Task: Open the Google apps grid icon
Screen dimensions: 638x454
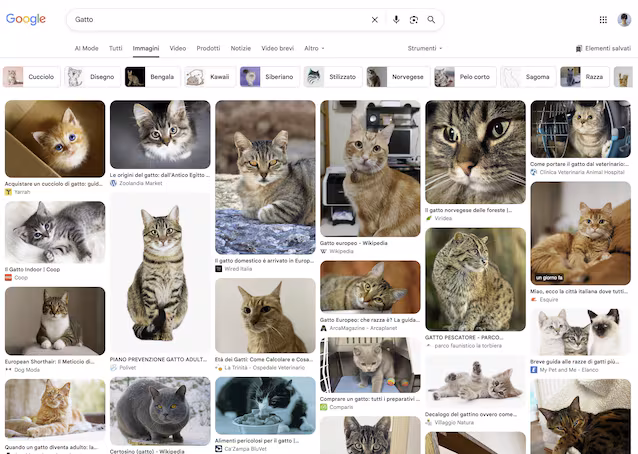Action: (x=603, y=20)
